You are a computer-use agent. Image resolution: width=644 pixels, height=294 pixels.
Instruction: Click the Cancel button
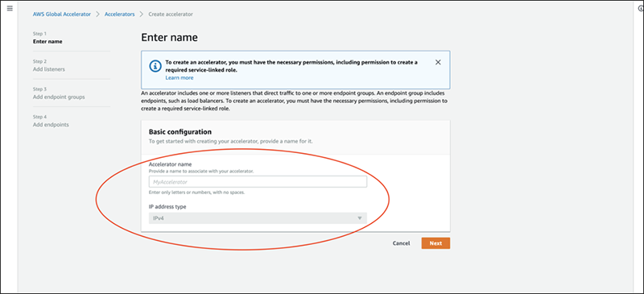401,243
